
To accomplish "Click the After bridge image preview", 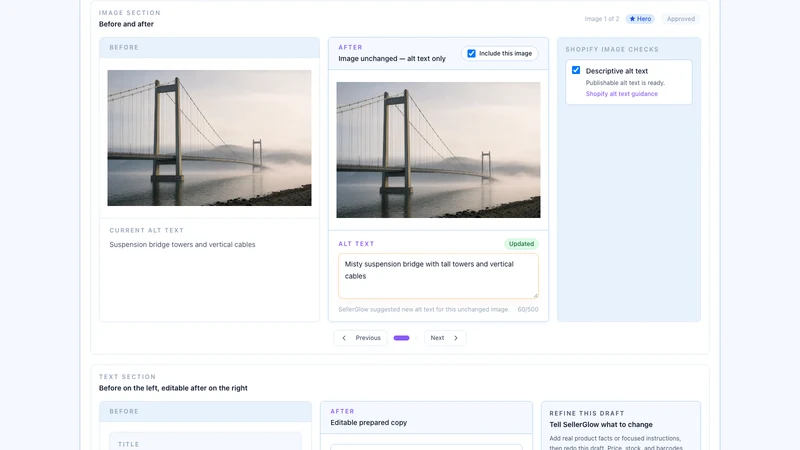I will pyautogui.click(x=438, y=150).
